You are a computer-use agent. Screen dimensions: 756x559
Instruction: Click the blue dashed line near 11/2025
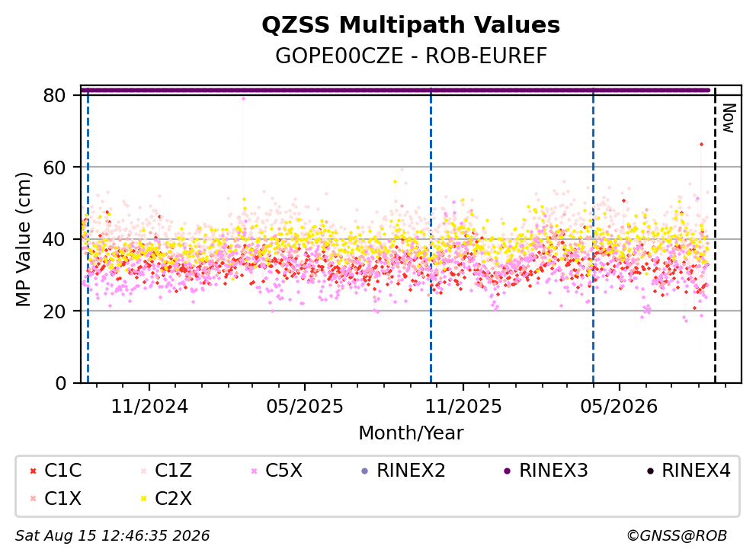tap(431, 235)
